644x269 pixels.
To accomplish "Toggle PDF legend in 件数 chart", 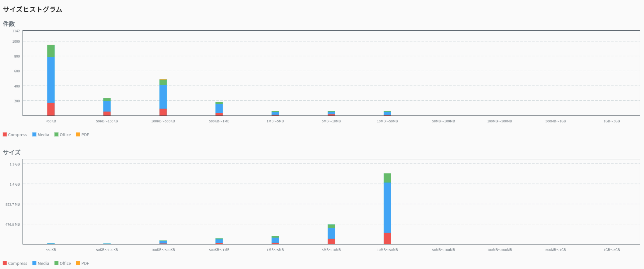I will click(x=82, y=134).
